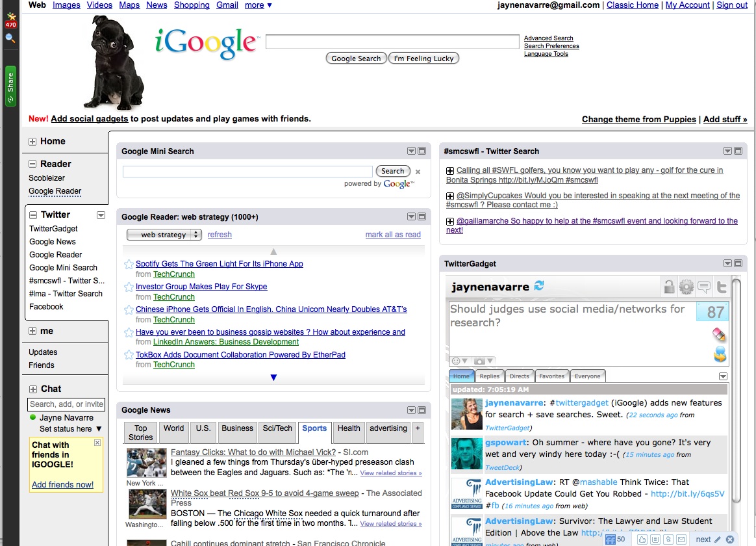Maximize the TwitterGadget gadget

(738, 263)
